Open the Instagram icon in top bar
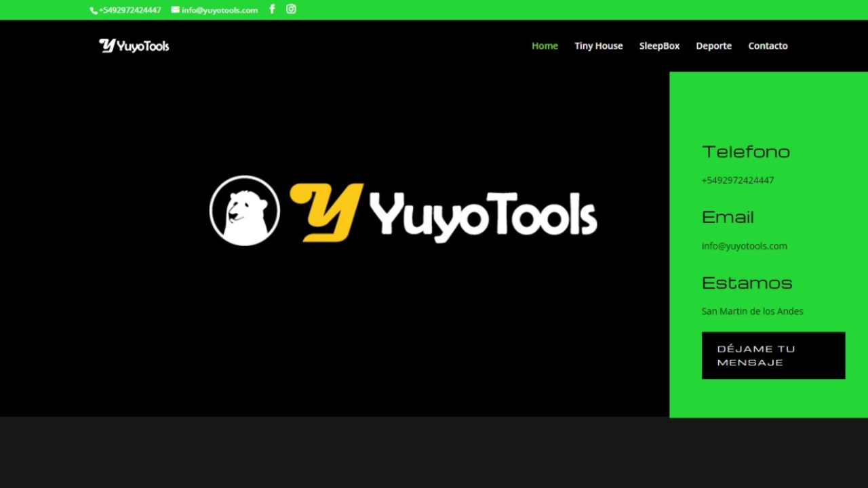 pos(291,9)
